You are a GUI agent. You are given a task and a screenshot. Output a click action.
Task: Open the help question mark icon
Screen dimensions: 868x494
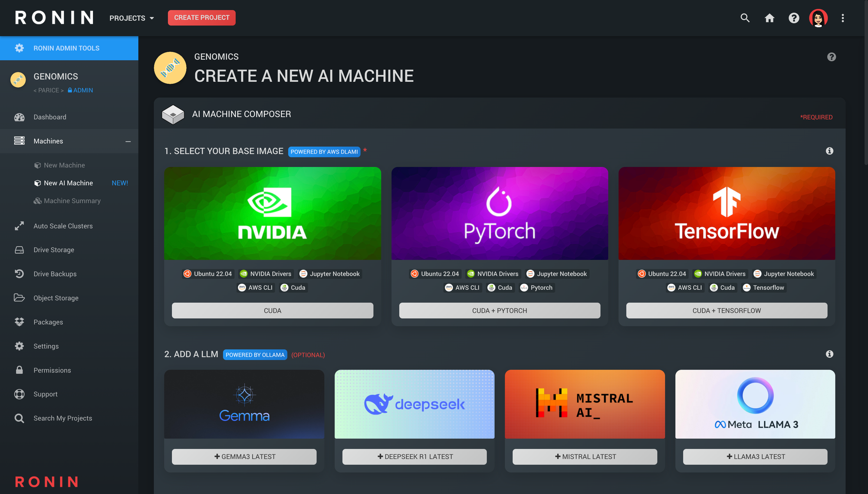[794, 18]
